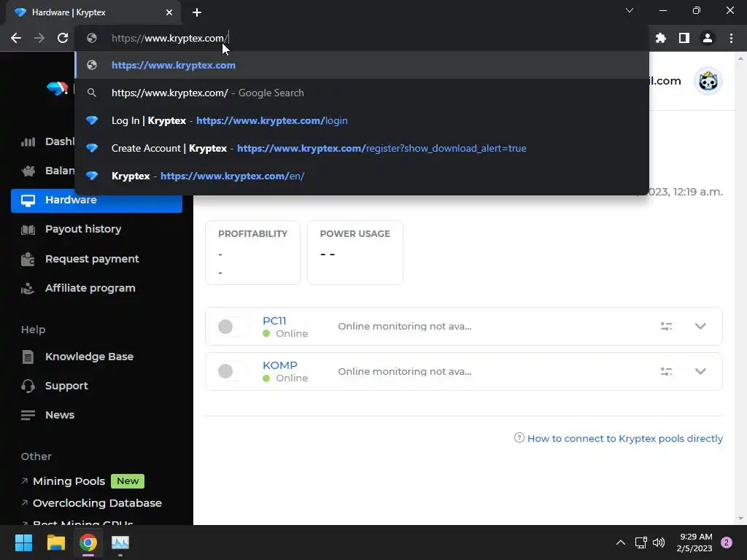Image resolution: width=747 pixels, height=560 pixels.
Task: Open the taskbar clock and date
Action: pyautogui.click(x=694, y=542)
